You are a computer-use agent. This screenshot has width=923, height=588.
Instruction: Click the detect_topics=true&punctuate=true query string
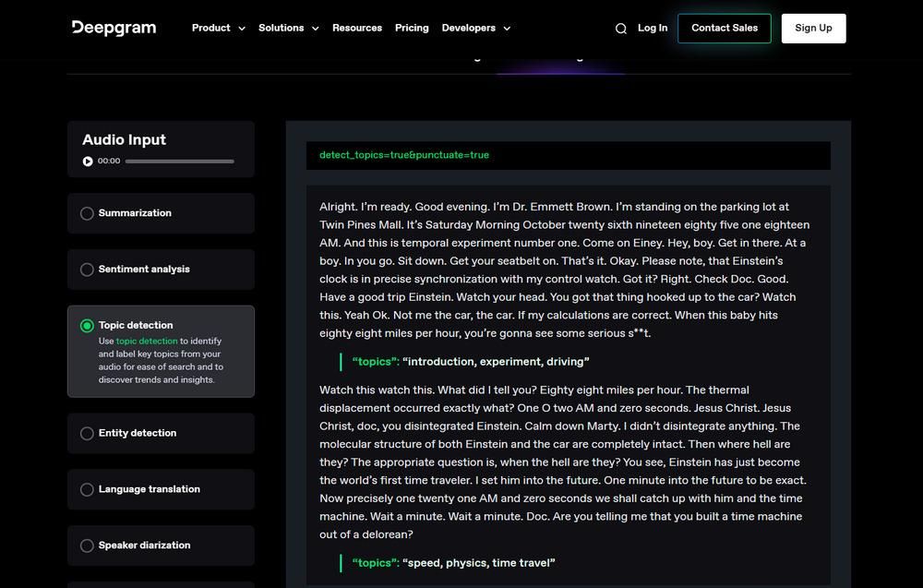[x=404, y=155]
